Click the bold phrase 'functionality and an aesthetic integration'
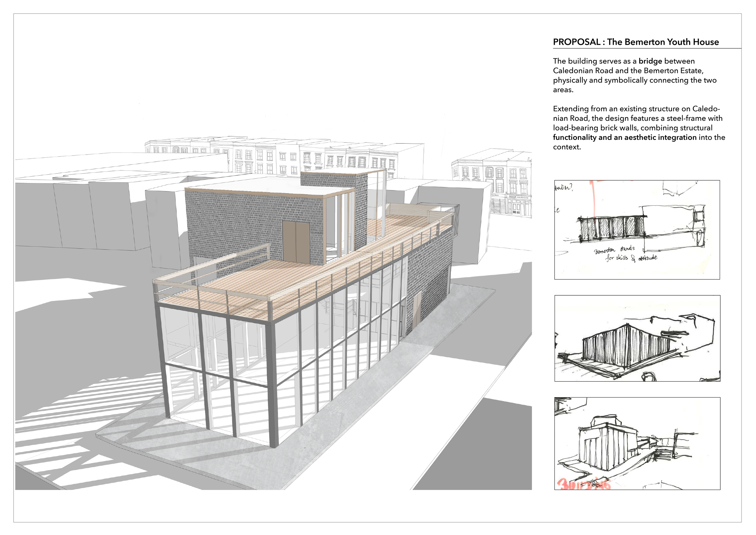 pyautogui.click(x=625, y=137)
